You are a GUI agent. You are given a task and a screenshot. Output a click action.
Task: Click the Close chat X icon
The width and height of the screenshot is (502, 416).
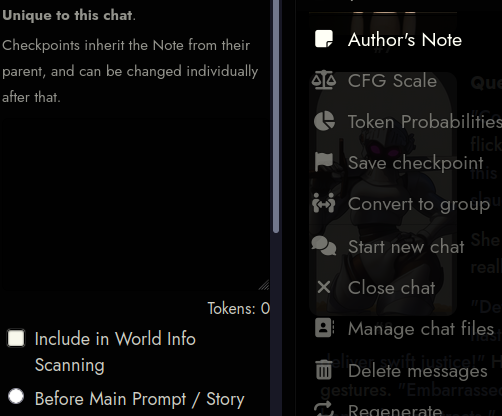tap(324, 287)
